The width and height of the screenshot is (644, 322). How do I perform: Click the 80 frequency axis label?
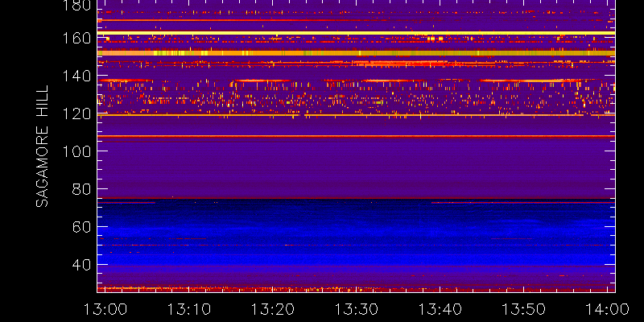click(81, 189)
